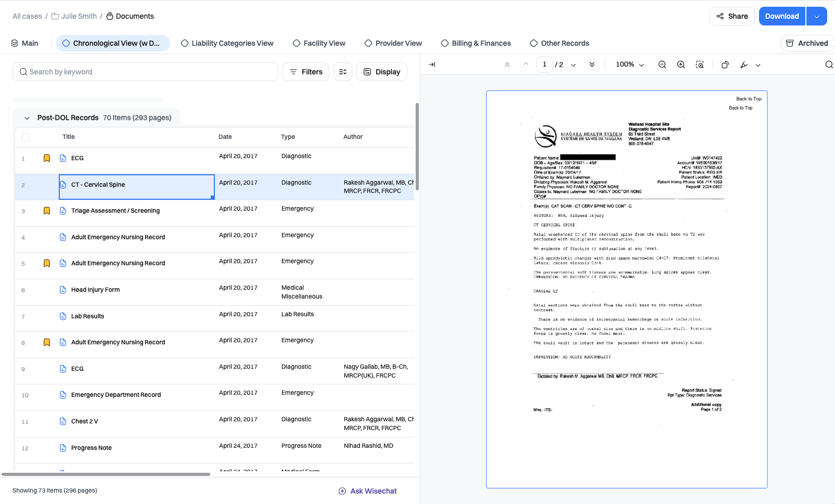Rotate the document page
Image resolution: width=835 pixels, height=504 pixels.
pos(725,64)
